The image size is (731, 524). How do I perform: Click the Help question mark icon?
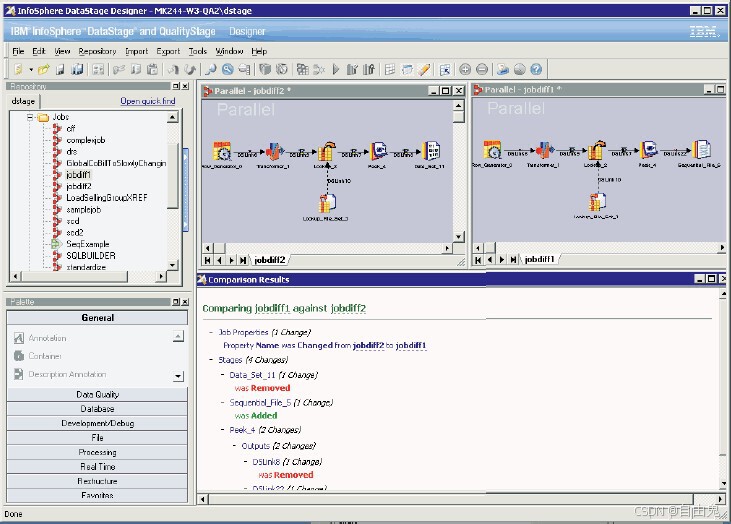tap(536, 69)
